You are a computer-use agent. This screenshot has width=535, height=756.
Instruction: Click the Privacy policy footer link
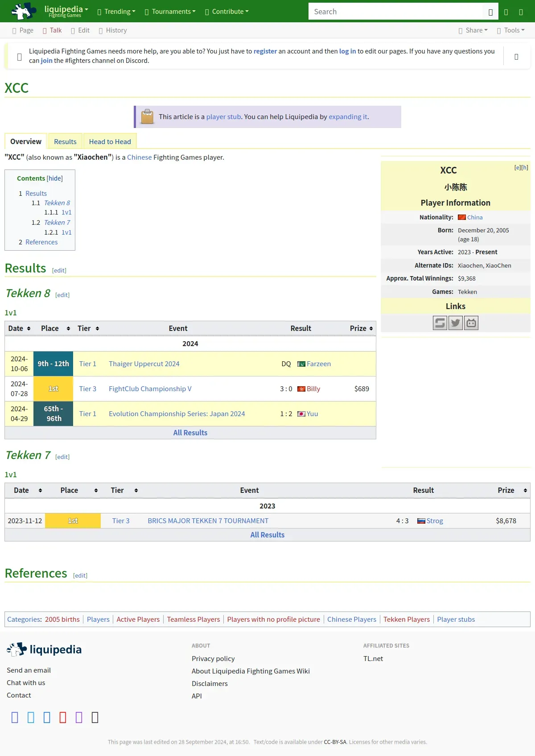click(x=213, y=659)
